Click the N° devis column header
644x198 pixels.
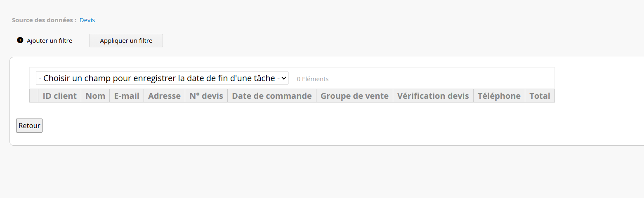[206, 96]
